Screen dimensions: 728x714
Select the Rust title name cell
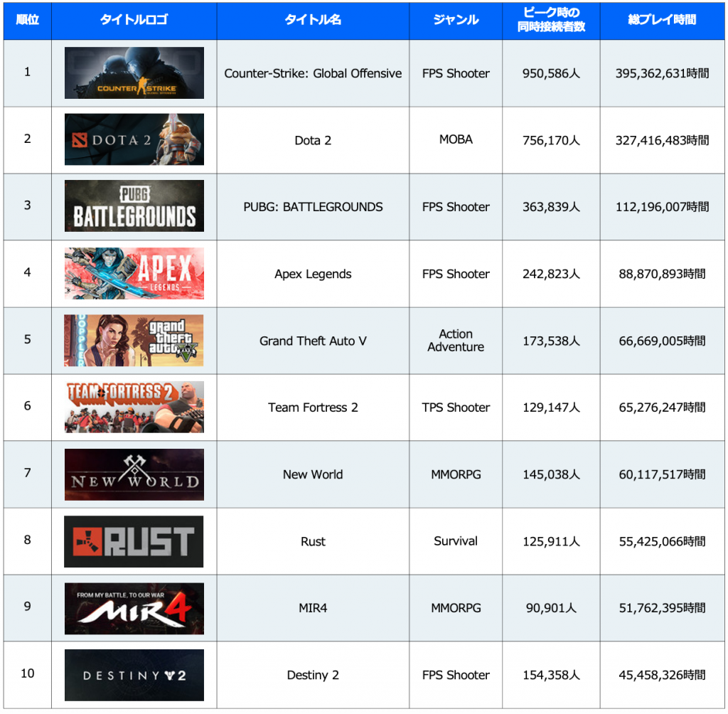[313, 541]
